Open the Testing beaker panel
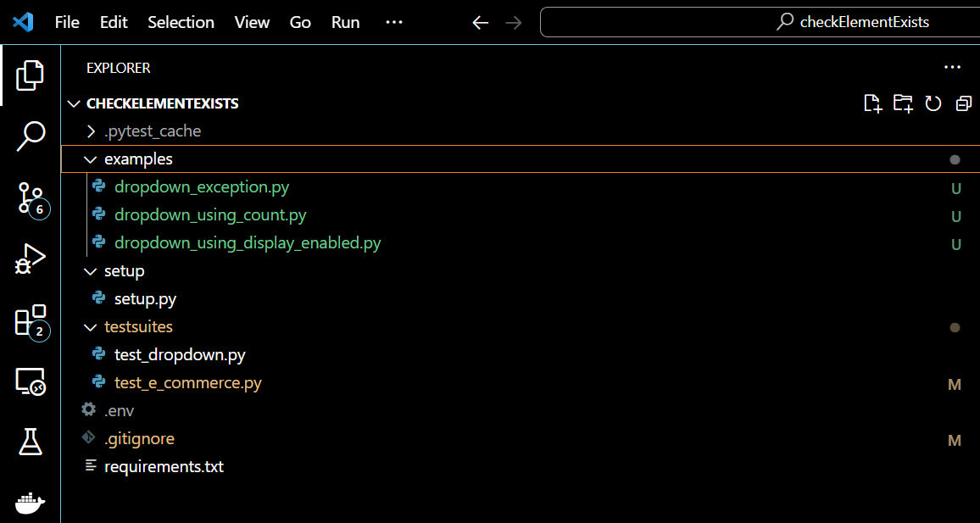 pyautogui.click(x=30, y=442)
